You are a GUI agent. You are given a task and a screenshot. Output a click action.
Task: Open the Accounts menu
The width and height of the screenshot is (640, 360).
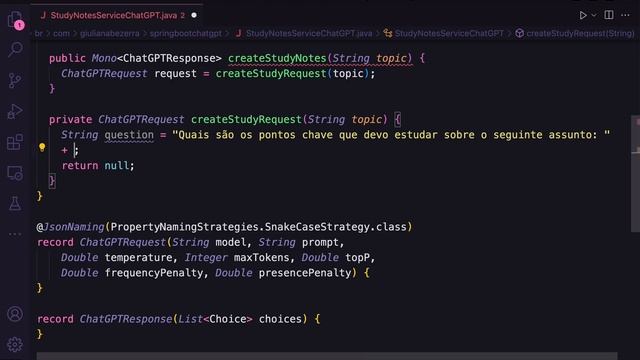(x=15, y=314)
